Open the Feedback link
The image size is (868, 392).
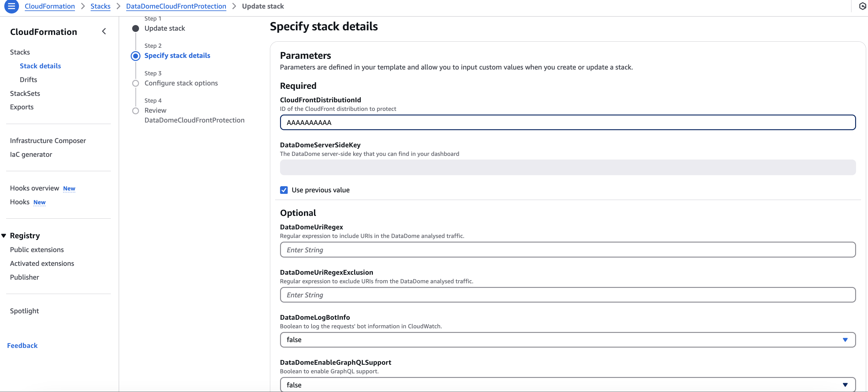coord(22,345)
